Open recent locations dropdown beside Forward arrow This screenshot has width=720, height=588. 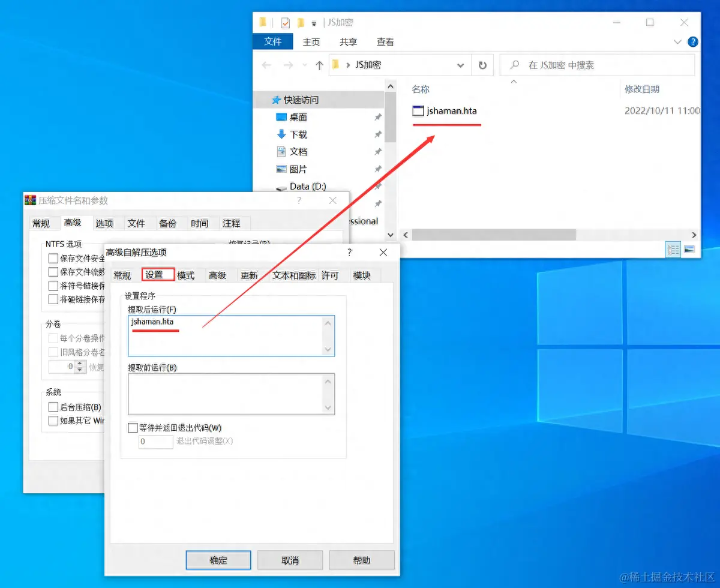tap(305, 65)
